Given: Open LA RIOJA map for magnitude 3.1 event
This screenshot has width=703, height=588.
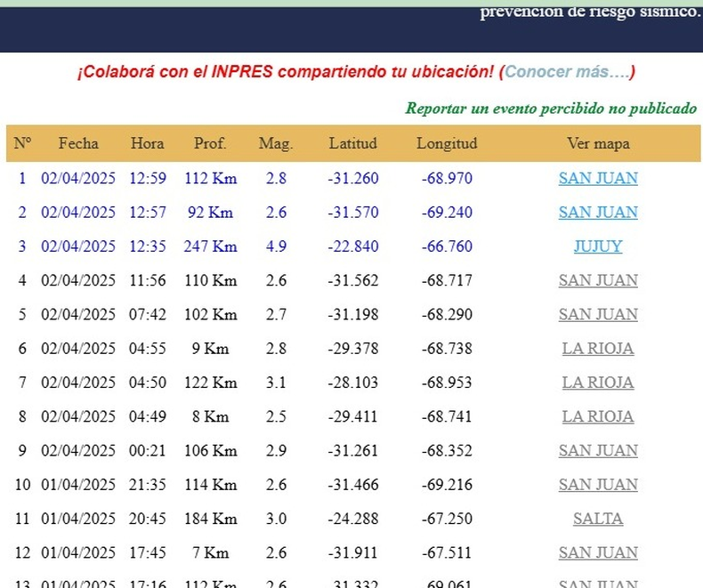Looking at the screenshot, I should click(598, 383).
